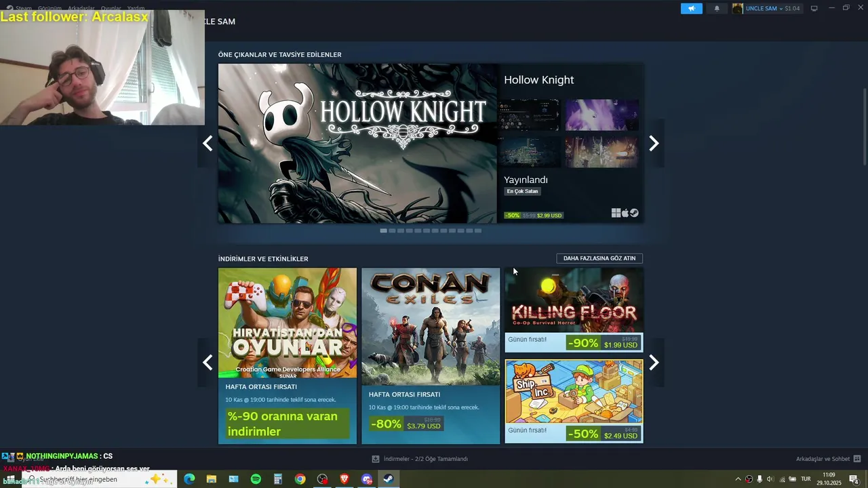Click the Steam Deck compatibility icon on Hollow Knight
Screen dimensions: 868x488
[635, 213]
